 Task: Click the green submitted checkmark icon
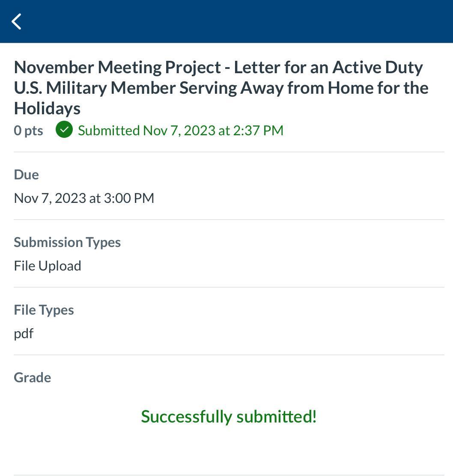coord(64,130)
